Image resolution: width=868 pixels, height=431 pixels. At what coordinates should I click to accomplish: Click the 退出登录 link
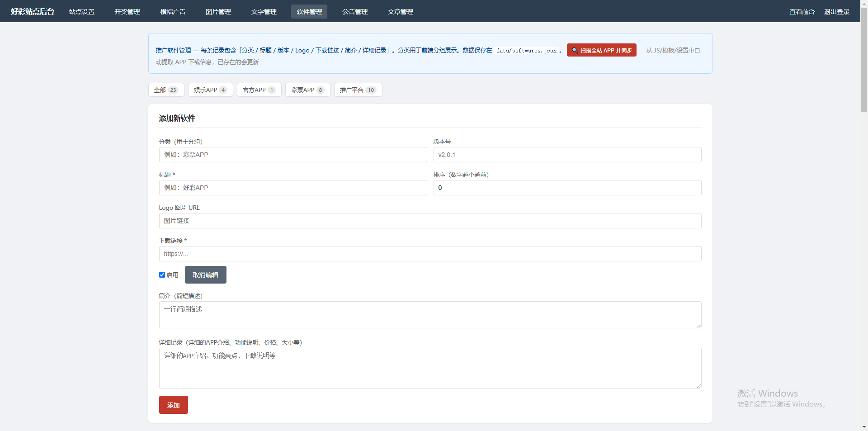point(837,12)
